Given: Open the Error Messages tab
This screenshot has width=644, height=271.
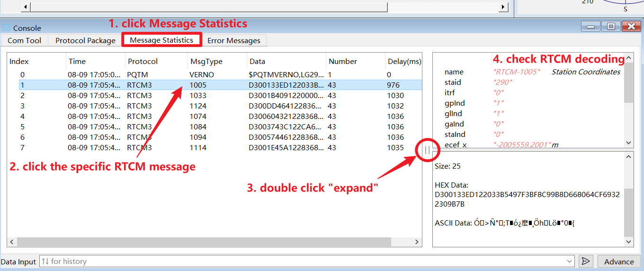Looking at the screenshot, I should (234, 40).
